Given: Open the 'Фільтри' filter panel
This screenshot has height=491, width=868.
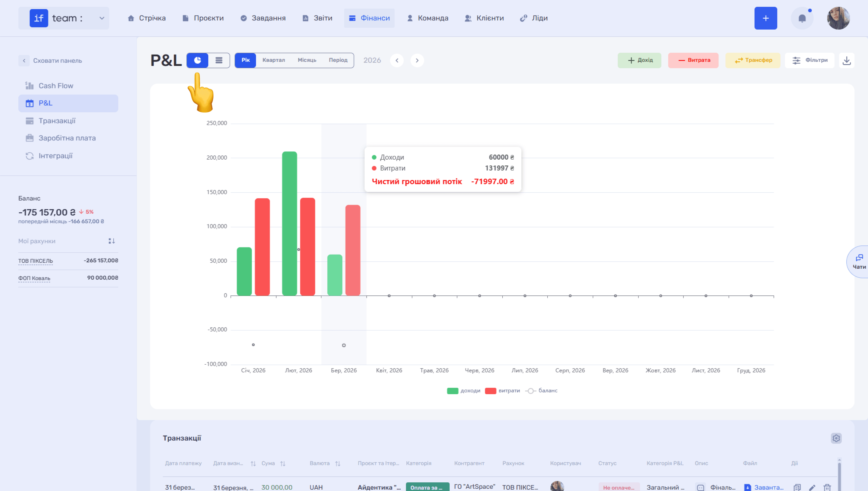Looking at the screenshot, I should (x=810, y=60).
